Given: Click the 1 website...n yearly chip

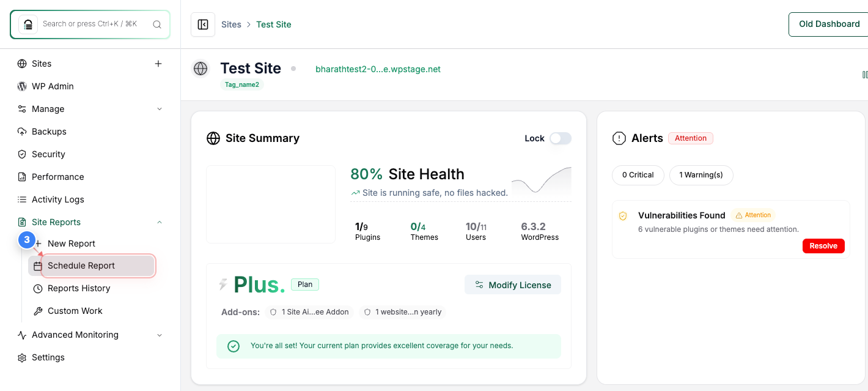Looking at the screenshot, I should [x=403, y=312].
